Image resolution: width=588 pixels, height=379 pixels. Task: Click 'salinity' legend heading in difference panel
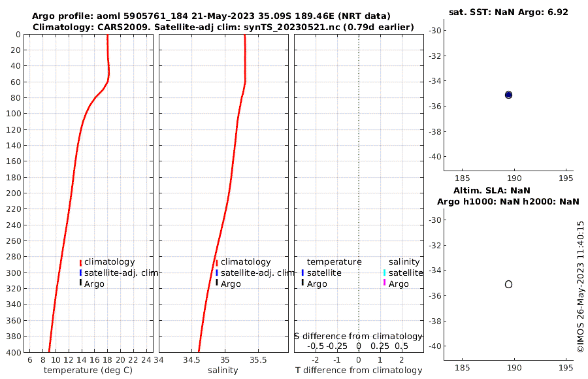404,262
